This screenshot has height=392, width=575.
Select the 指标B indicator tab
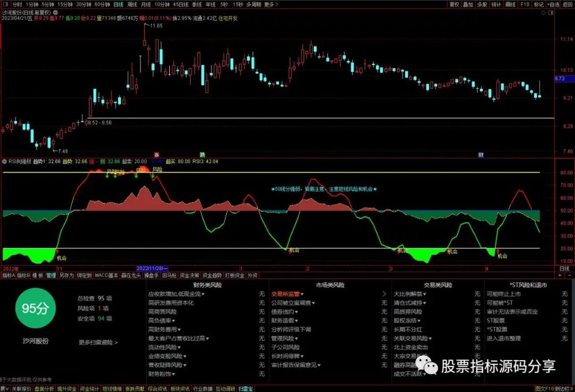[24, 275]
